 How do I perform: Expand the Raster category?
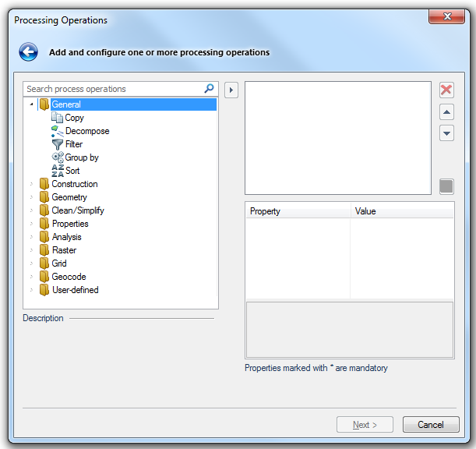click(x=31, y=250)
